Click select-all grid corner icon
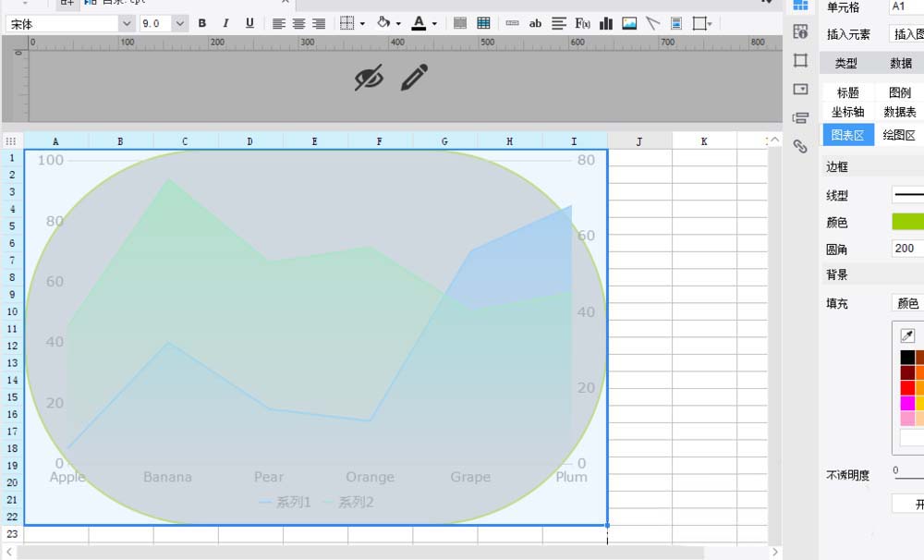The height and width of the screenshot is (560, 924). (10, 141)
